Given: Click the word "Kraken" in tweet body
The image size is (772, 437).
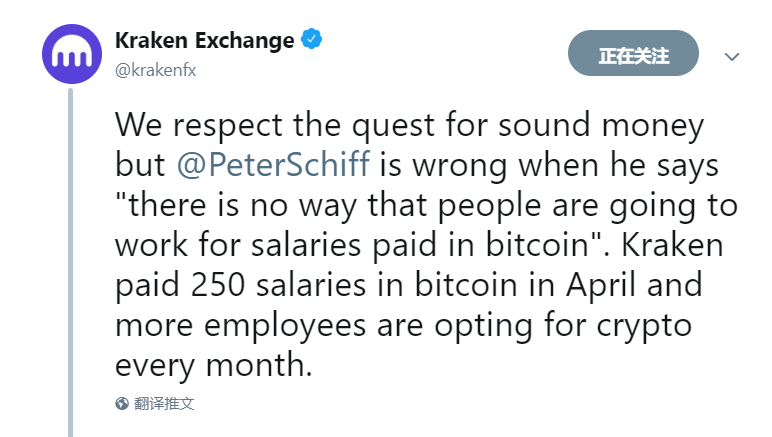Looking at the screenshot, I should click(672, 245).
